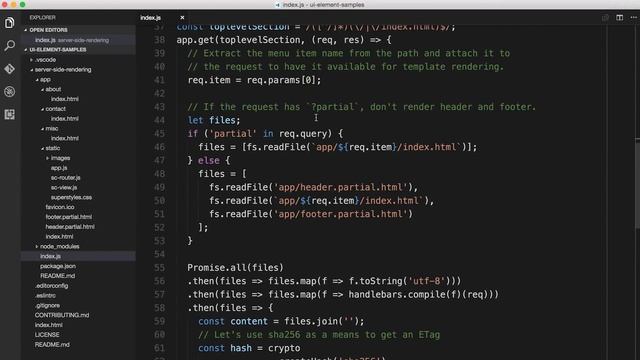Select the index.js editor tab

coord(151,18)
